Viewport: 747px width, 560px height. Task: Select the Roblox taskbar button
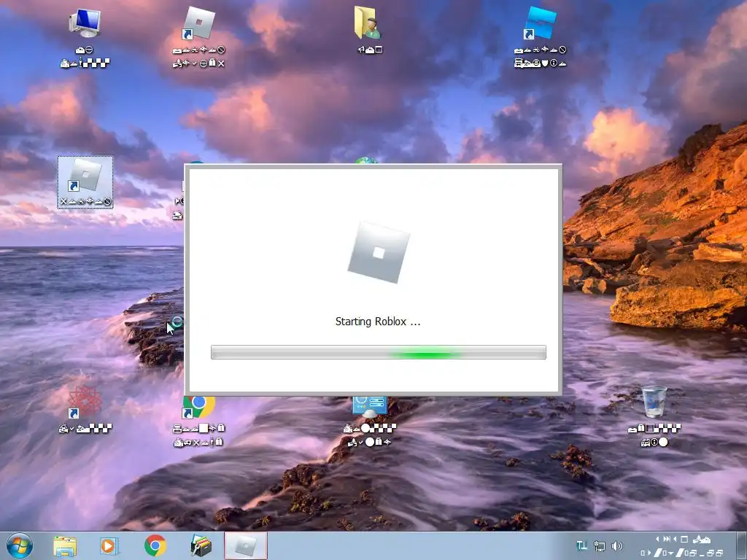(x=246, y=546)
